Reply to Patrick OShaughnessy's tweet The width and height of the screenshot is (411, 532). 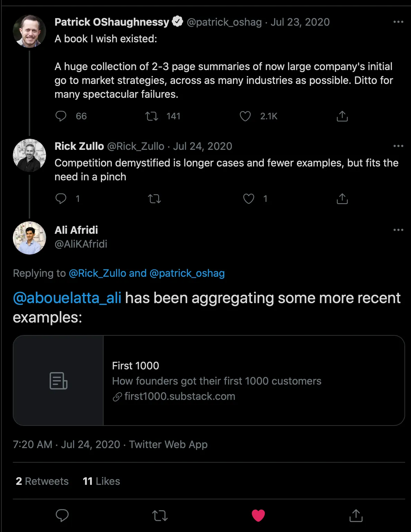pos(61,116)
